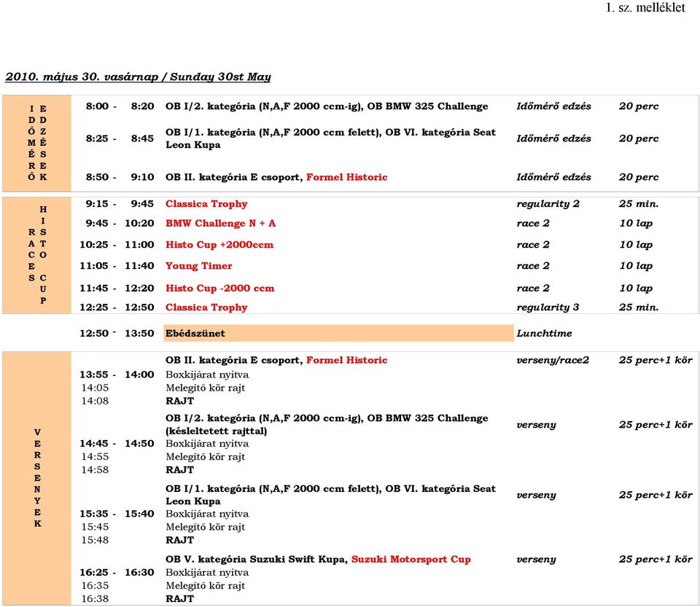The image size is (700, 607).
Task: Select the 10:25 start time
Action: [x=94, y=245]
